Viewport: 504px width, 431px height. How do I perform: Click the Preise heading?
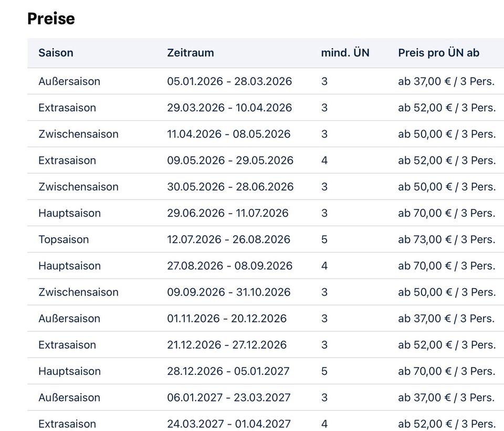(x=51, y=19)
